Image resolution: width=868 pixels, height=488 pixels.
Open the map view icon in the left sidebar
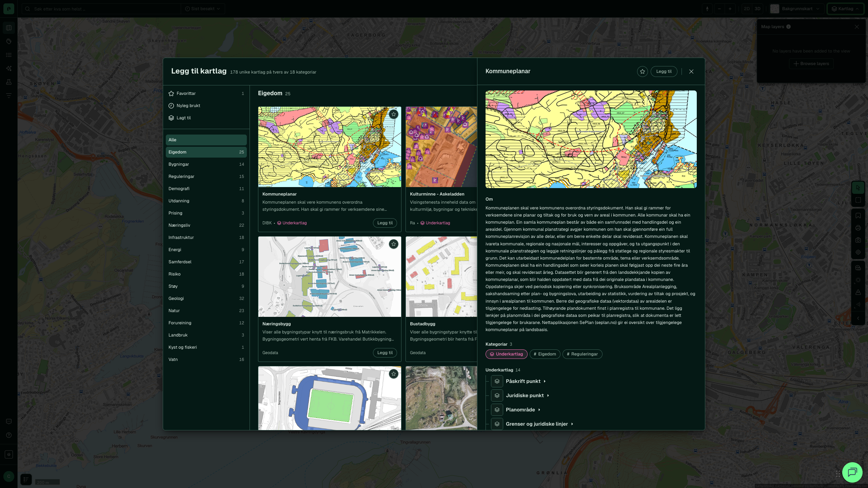pyautogui.click(x=9, y=28)
